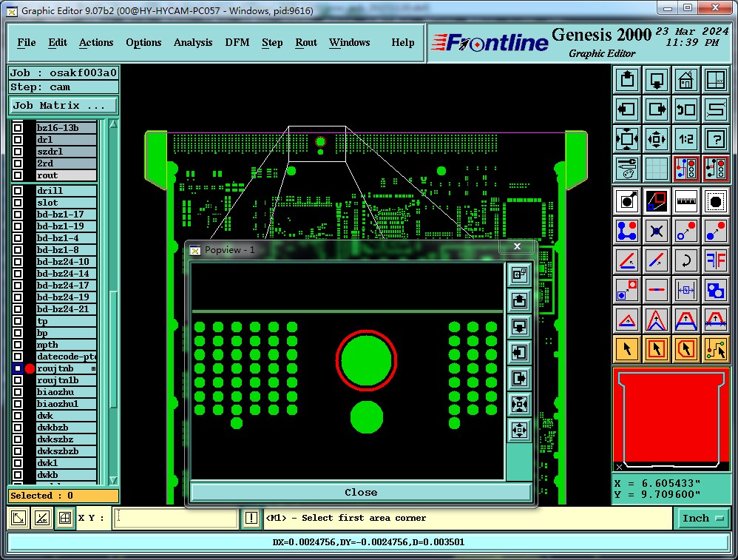
Task: Select the rectangle area selection arrow tool
Action: [x=657, y=349]
